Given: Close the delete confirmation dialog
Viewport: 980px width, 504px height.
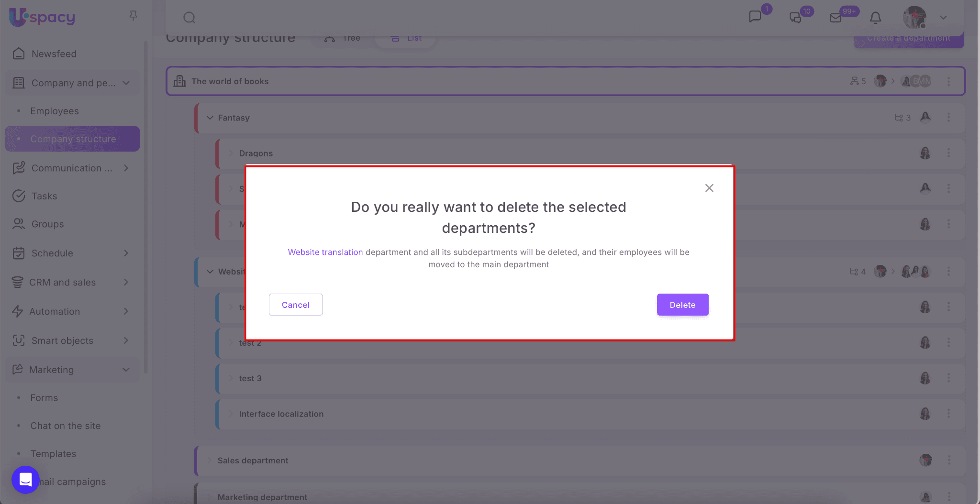Looking at the screenshot, I should [x=709, y=188].
